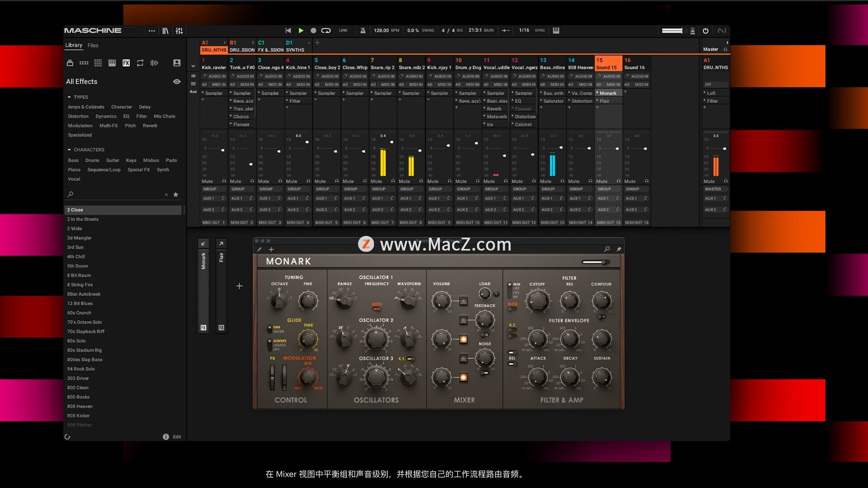Select the Projects browser type icon
This screenshot has width=868, height=488.
click(70, 63)
